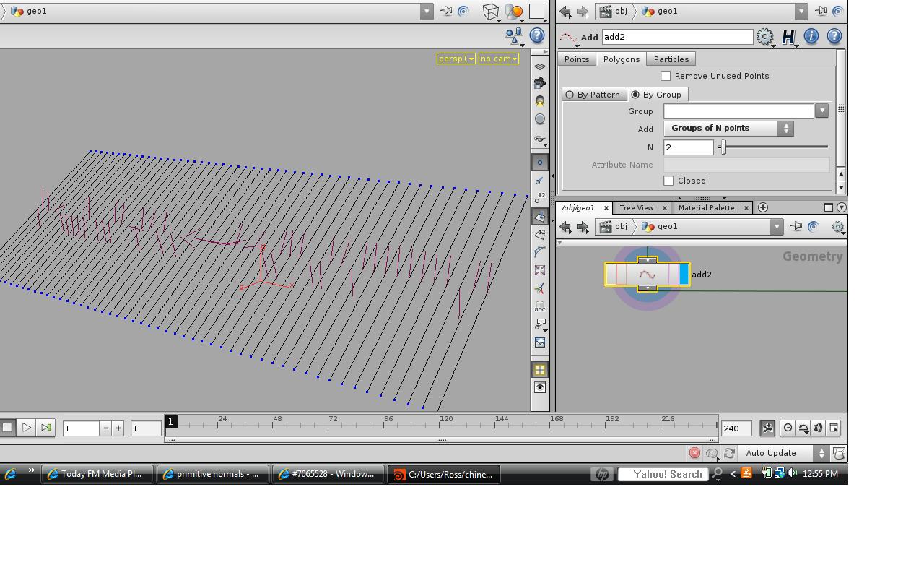
Task: Switch to the Polygons tab
Action: coord(622,59)
